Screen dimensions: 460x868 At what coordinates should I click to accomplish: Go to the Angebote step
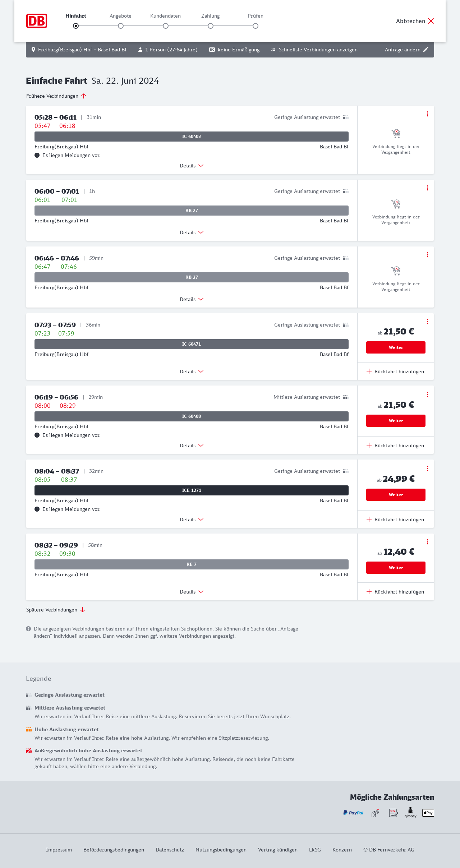tap(121, 26)
